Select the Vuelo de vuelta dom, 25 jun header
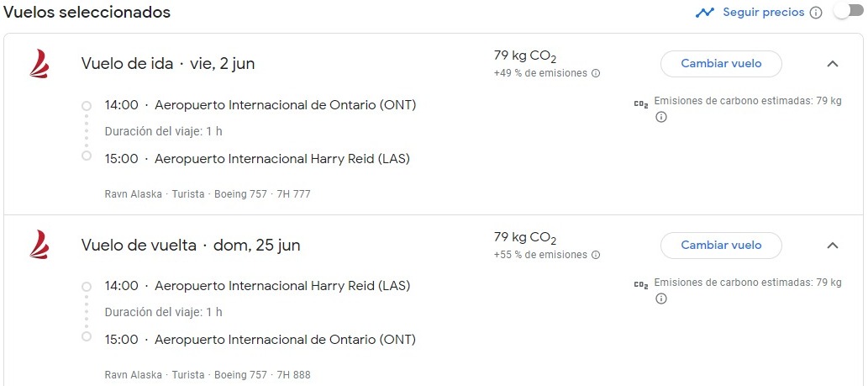 pos(191,246)
